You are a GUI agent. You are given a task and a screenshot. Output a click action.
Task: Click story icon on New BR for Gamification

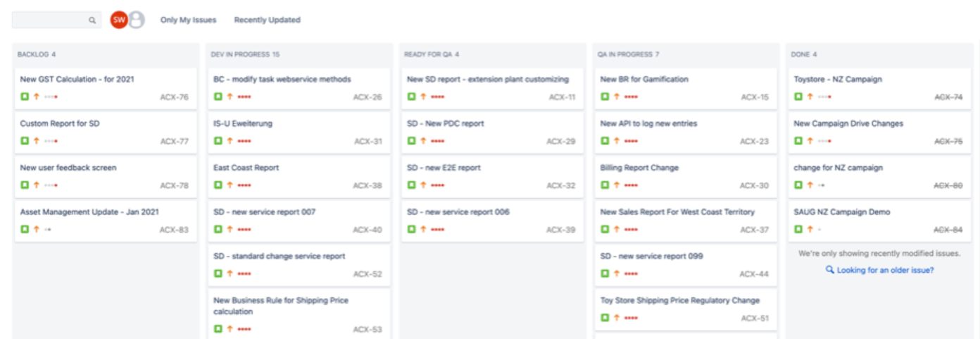pos(605,97)
